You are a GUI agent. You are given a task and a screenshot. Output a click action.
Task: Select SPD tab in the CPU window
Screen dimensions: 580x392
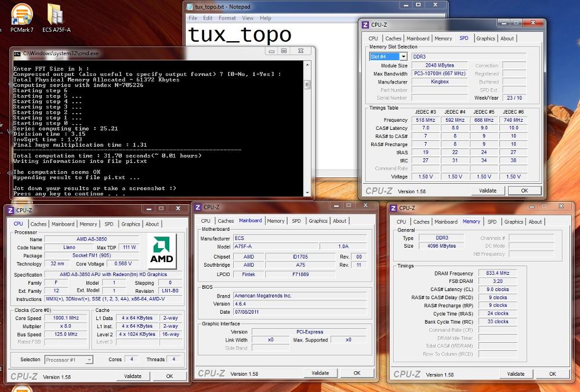[x=109, y=224]
